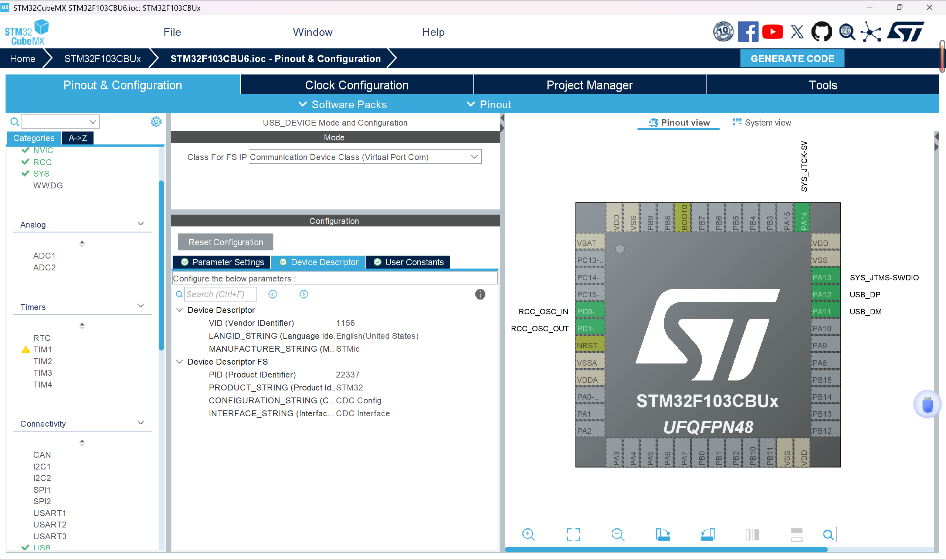Zoom out of the pinout view
The width and height of the screenshot is (946, 560).
[x=618, y=535]
